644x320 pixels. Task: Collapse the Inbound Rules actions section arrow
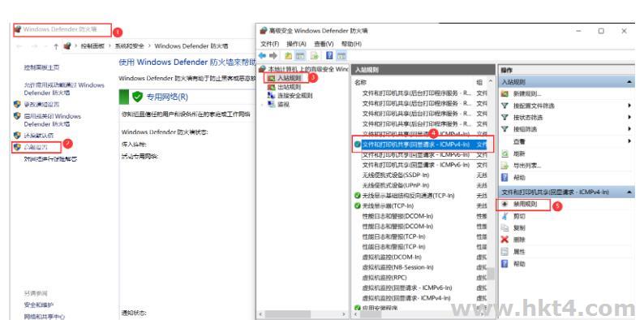(629, 82)
